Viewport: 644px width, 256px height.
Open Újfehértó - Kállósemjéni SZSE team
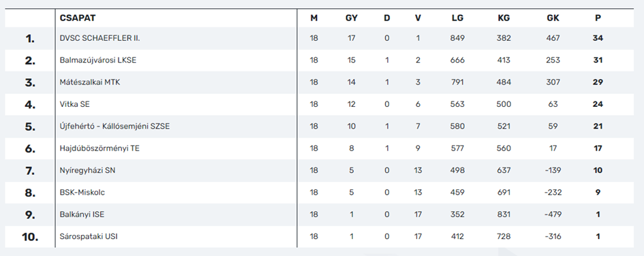(114, 127)
